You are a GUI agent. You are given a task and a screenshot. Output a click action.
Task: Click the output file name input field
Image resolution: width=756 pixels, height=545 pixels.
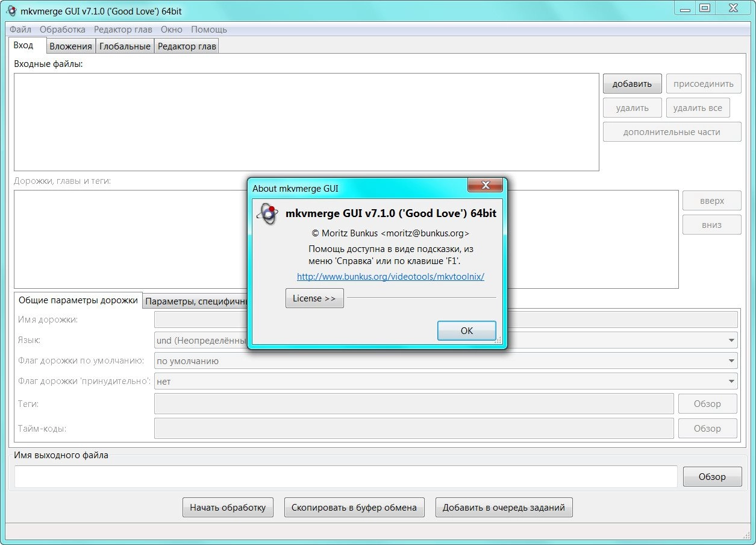click(x=346, y=476)
